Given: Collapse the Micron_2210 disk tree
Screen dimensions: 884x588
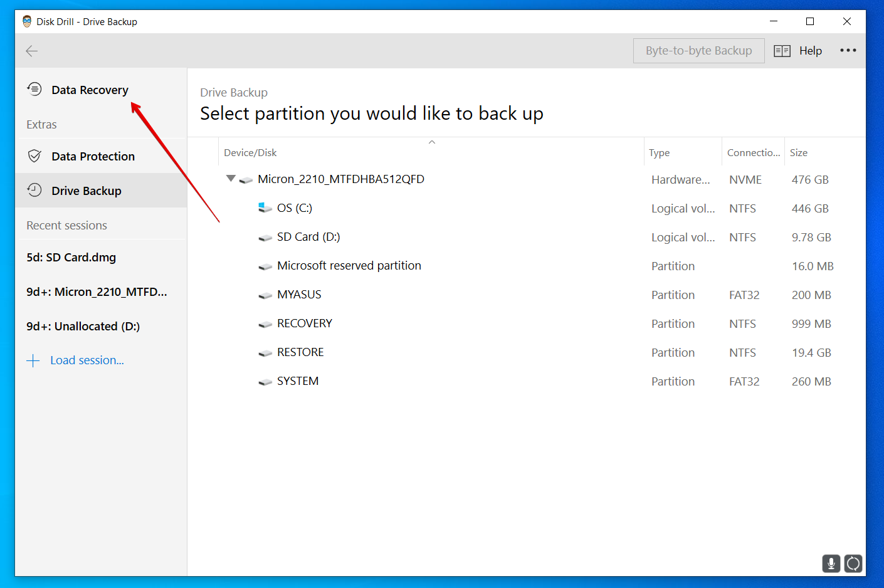Looking at the screenshot, I should coord(231,179).
